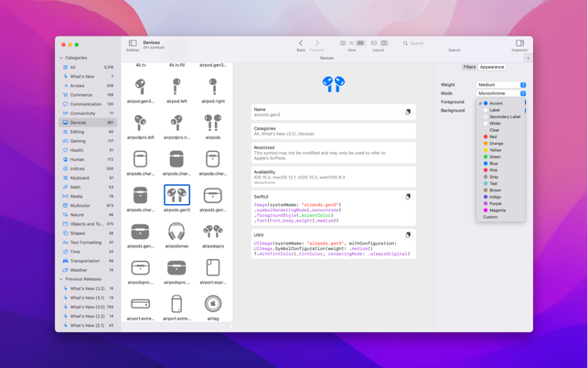
Task: Open the What's New category with 7 symbols
Action: [x=88, y=76]
